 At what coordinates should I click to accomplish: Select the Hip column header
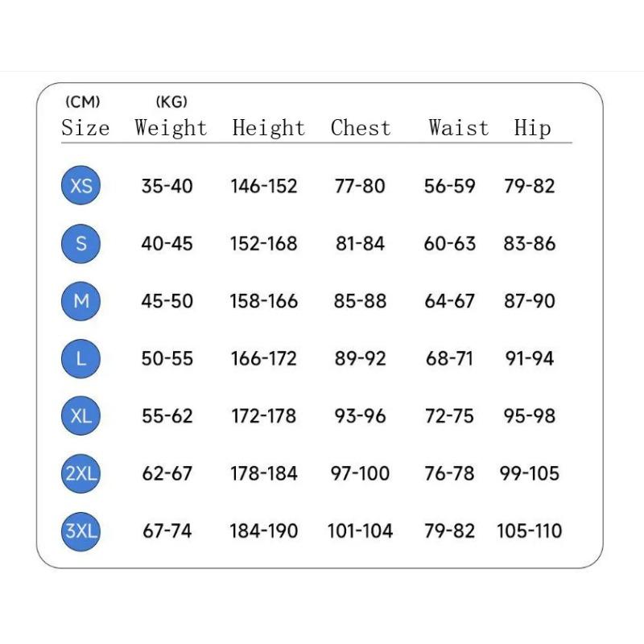coord(532,128)
